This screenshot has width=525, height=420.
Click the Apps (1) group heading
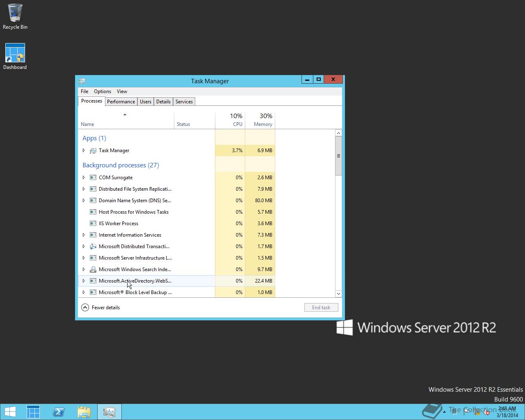94,138
